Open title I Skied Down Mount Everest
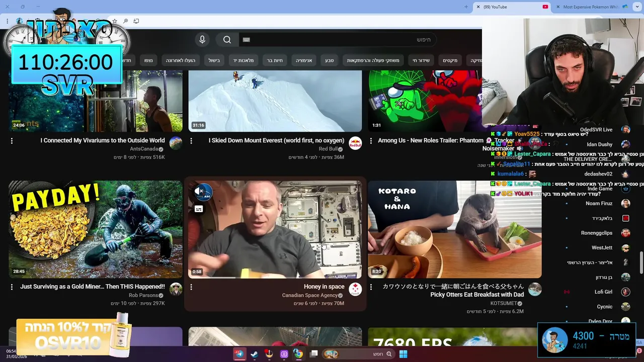 tap(277, 141)
